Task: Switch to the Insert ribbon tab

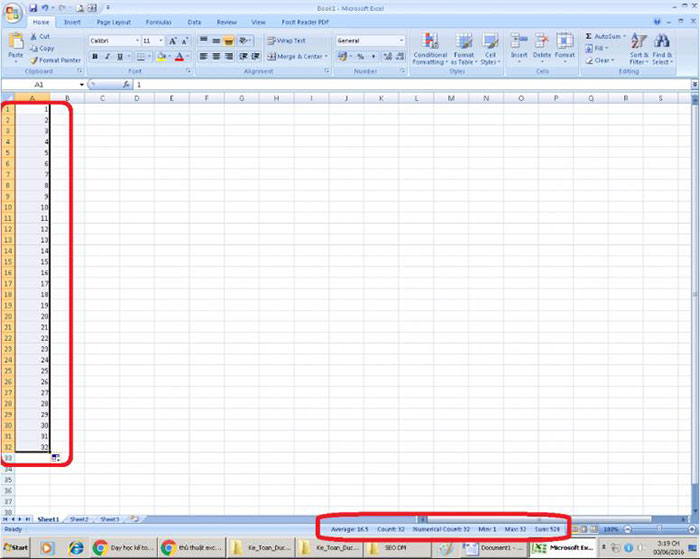Action: 72,22
